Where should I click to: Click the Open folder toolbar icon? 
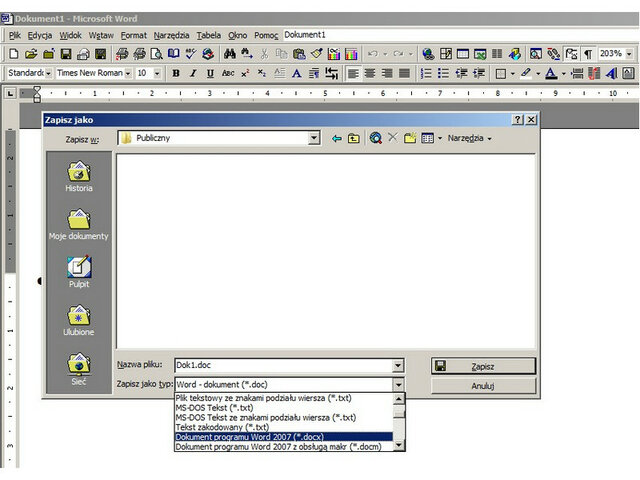click(31, 53)
